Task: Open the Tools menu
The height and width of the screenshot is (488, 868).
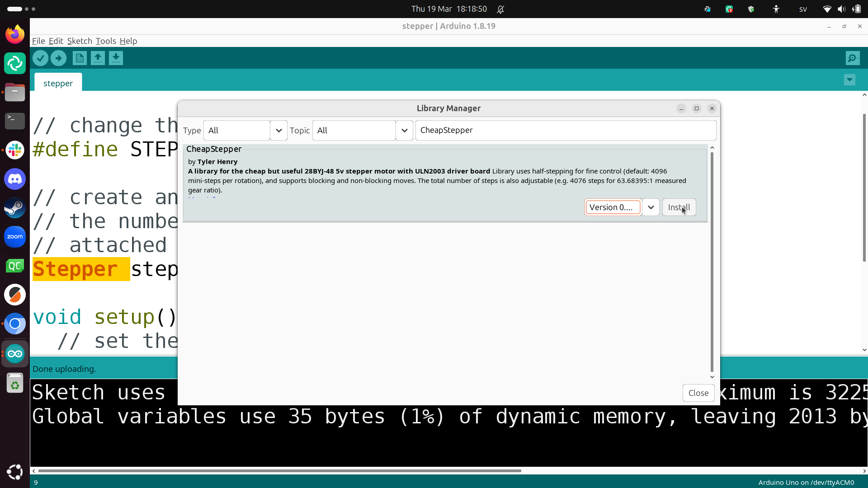Action: click(x=106, y=41)
